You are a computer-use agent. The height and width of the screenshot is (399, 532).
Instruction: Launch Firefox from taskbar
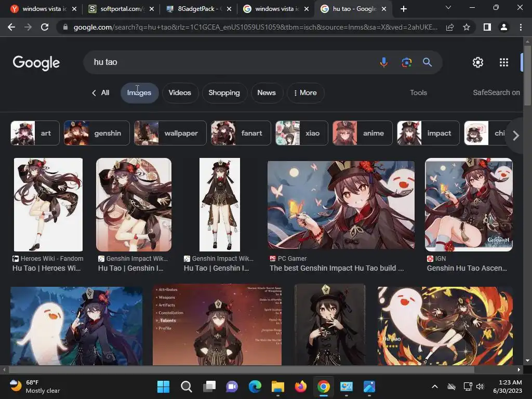(301, 387)
